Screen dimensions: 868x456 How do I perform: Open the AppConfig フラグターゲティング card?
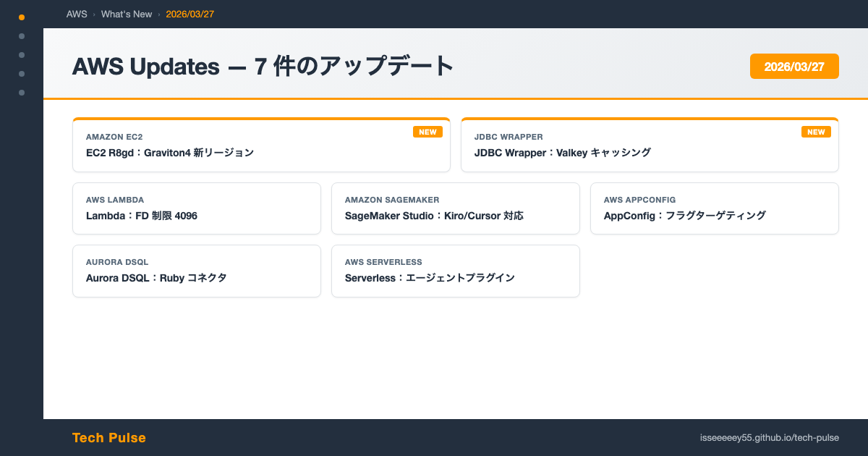coord(714,208)
